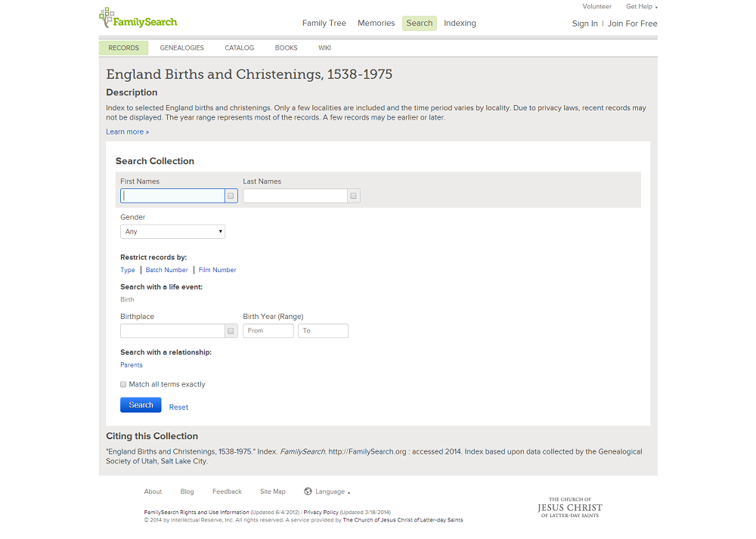
Task: Open the Language selector in footer
Action: click(332, 492)
